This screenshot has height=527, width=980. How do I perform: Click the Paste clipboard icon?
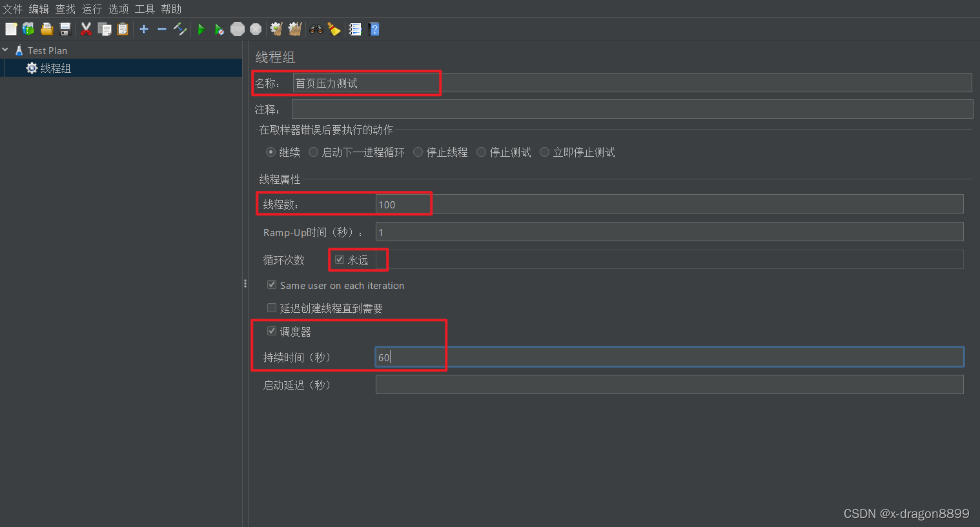click(x=123, y=29)
